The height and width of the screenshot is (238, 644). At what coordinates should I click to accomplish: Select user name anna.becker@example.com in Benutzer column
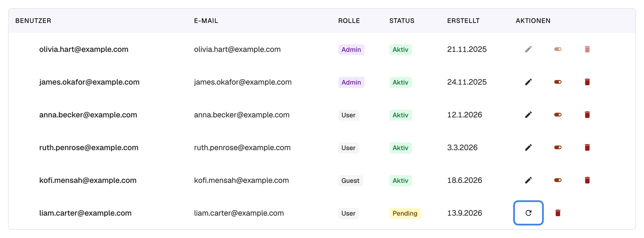pos(88,115)
